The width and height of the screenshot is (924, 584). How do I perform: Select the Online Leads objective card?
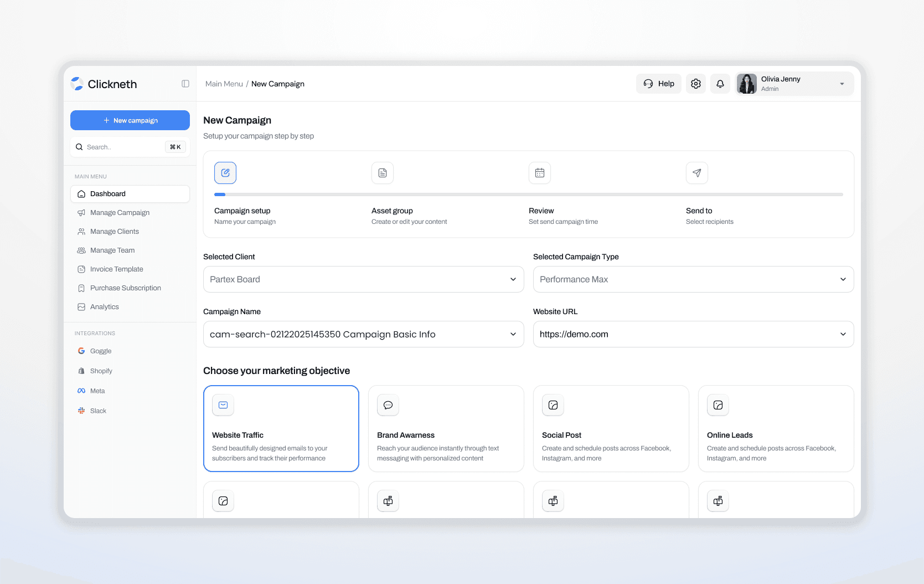tap(776, 428)
